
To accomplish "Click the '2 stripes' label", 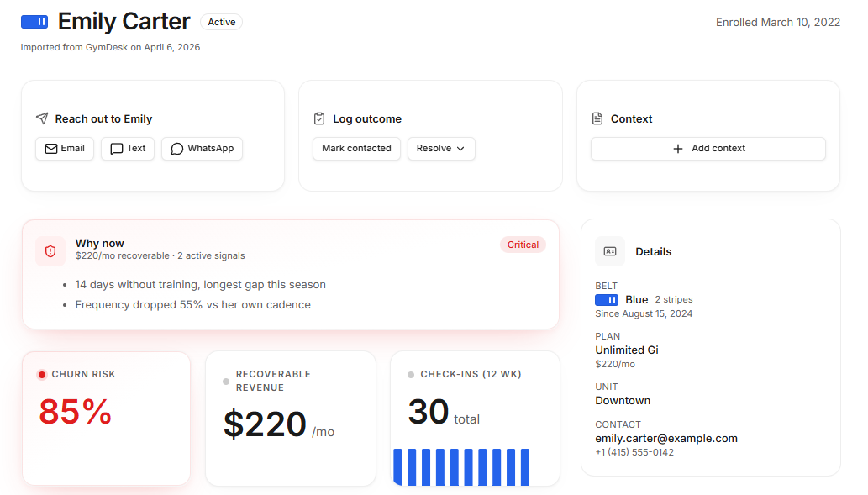I will 674,299.
